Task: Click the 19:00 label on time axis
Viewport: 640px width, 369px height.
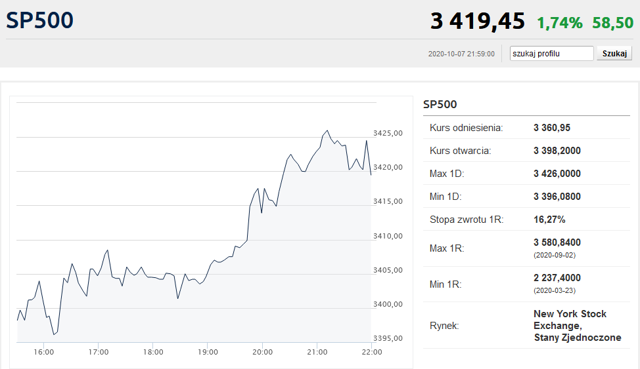Action: 208,352
